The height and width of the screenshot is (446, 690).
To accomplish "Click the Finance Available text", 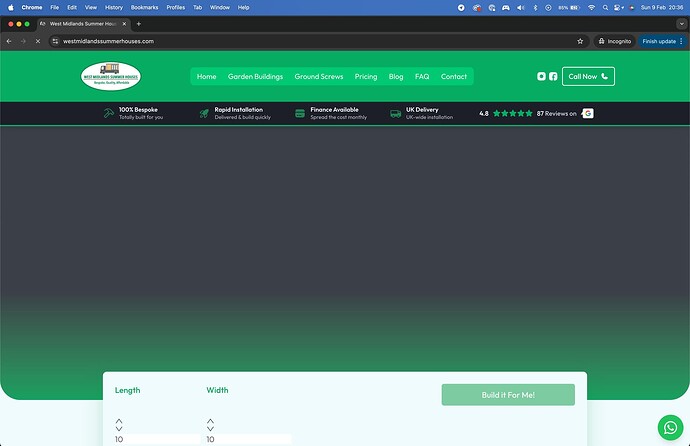I will 334,110.
